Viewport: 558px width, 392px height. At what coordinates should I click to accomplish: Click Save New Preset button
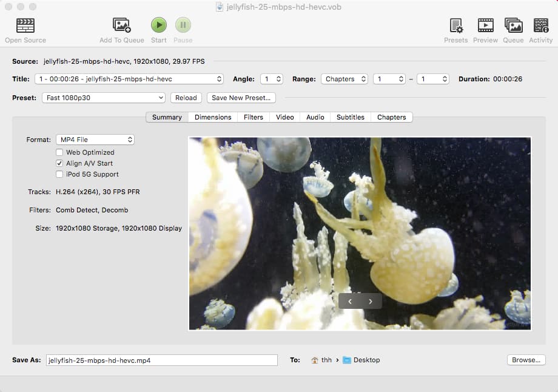[x=241, y=98]
